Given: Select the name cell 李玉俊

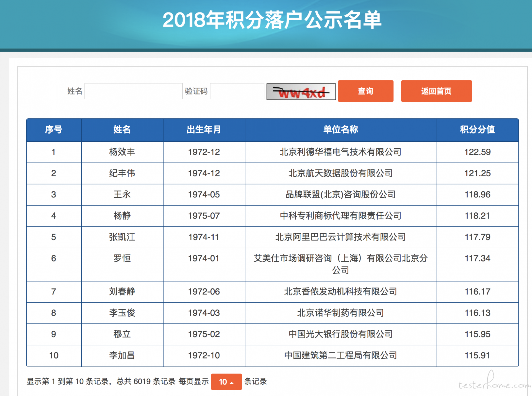Looking at the screenshot, I should [122, 313].
